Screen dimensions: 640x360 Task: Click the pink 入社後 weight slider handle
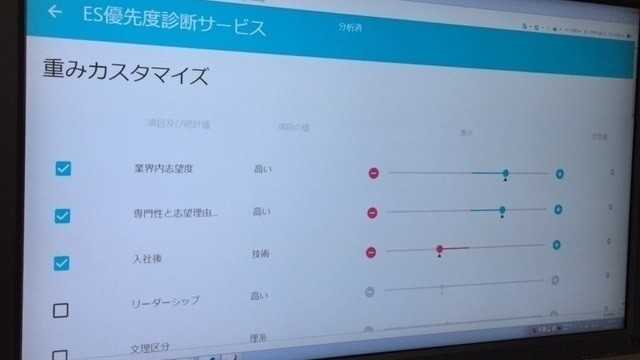tap(440, 249)
